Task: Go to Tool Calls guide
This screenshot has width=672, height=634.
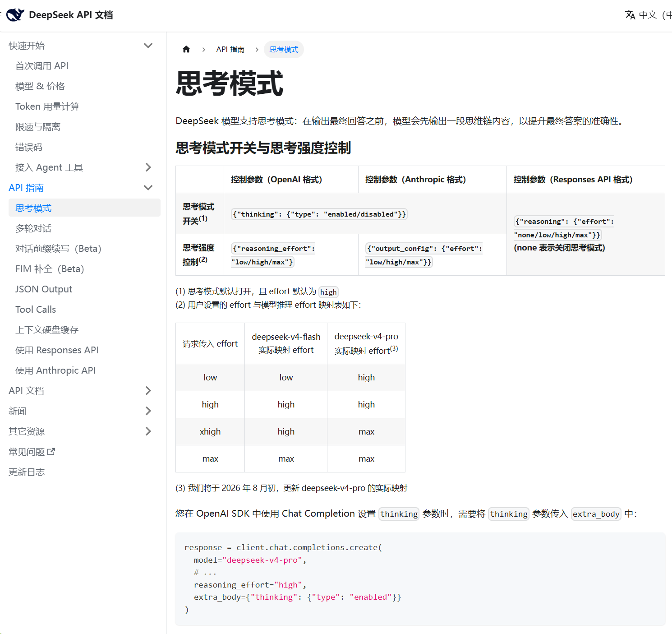Action: pyautogui.click(x=36, y=310)
